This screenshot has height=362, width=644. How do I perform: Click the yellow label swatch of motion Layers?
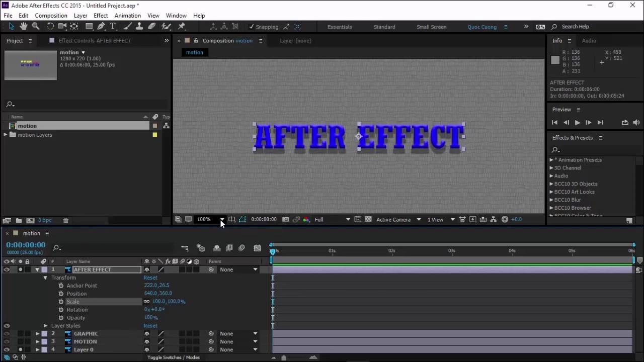tap(155, 135)
